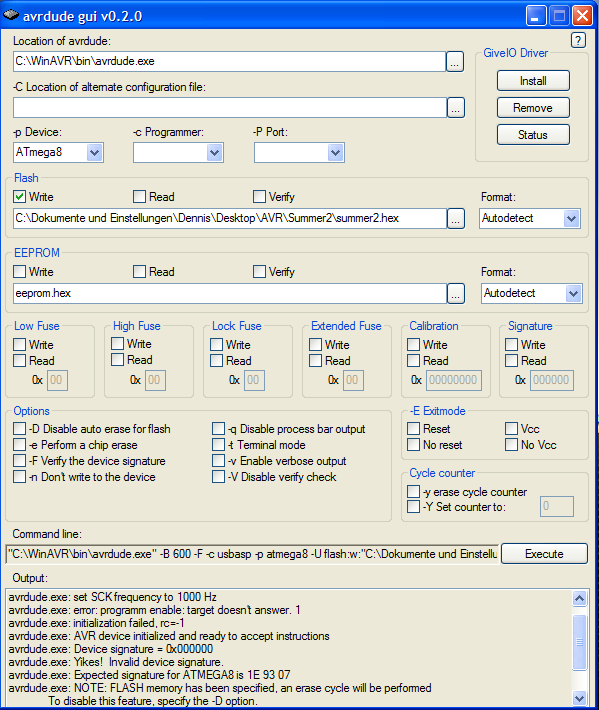Open the Flash Format dropdown
599x710 pixels.
[571, 219]
